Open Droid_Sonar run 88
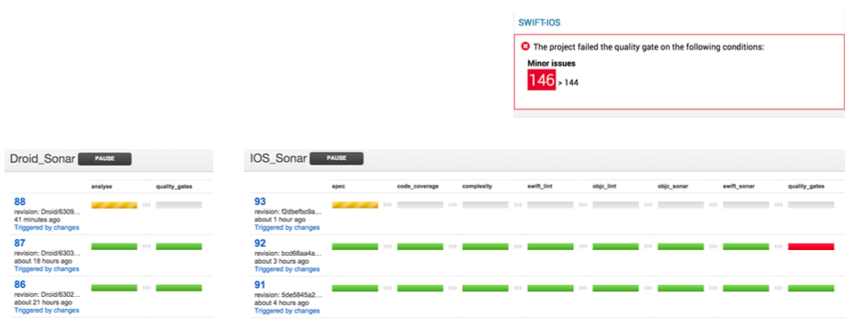The width and height of the screenshot is (868, 331). (20, 201)
